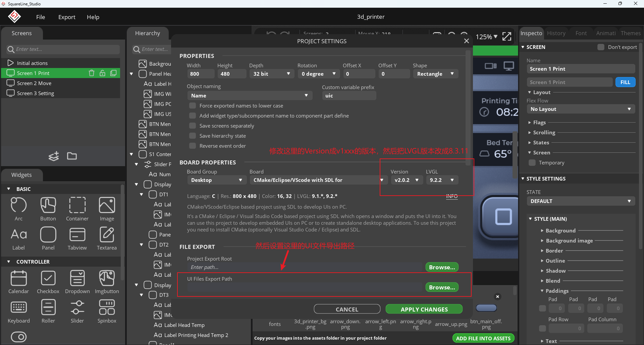This screenshot has height=345, width=644.
Task: Click the Width input field
Action: point(201,74)
